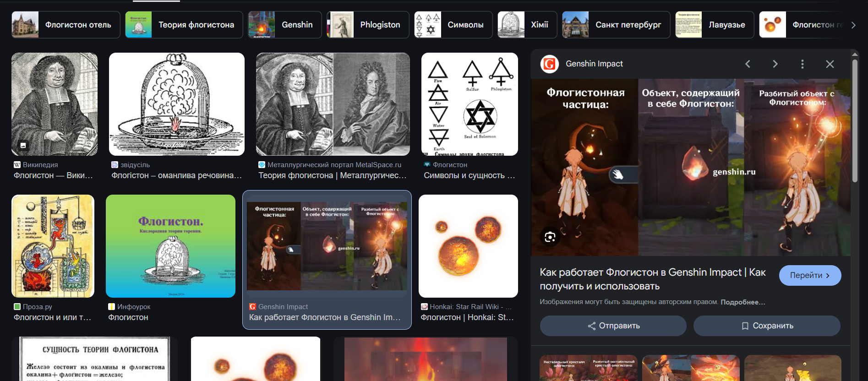Click the Википедия source label

[x=40, y=165]
